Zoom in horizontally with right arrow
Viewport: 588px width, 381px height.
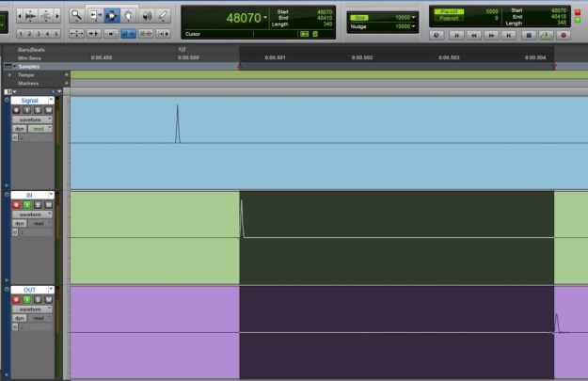(57, 16)
